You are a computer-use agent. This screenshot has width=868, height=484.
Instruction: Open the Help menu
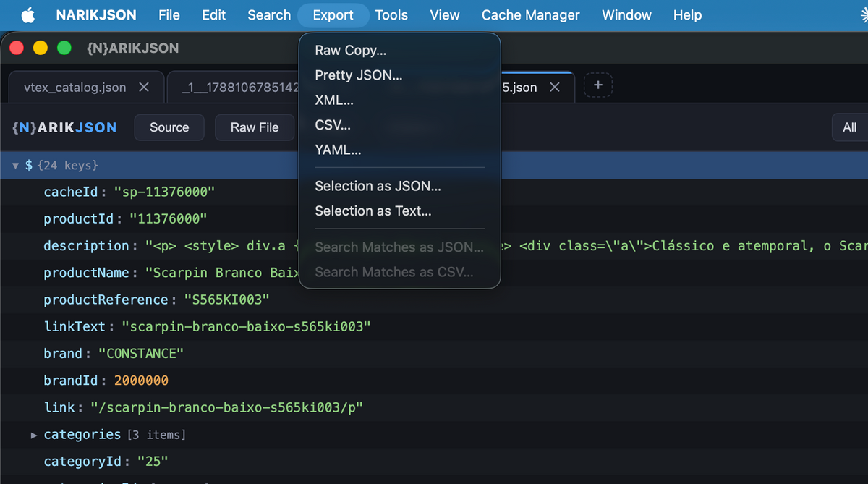point(687,14)
